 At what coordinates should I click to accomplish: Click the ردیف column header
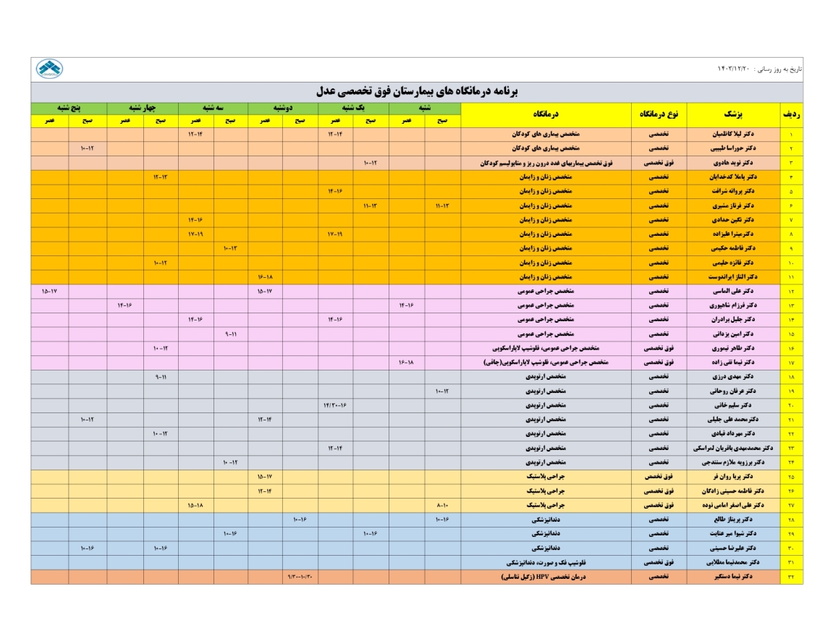tap(791, 114)
